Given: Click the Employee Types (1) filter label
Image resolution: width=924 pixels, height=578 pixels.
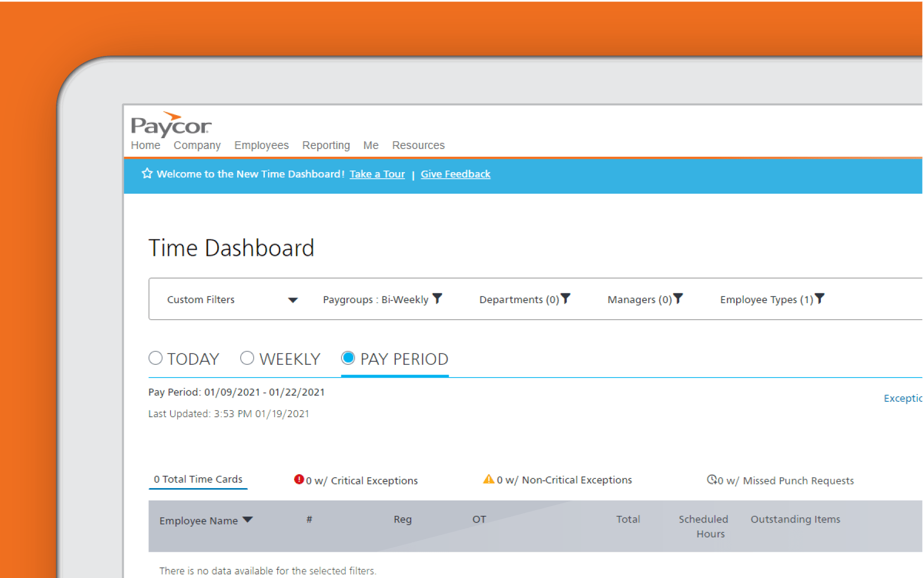Looking at the screenshot, I should 766,300.
